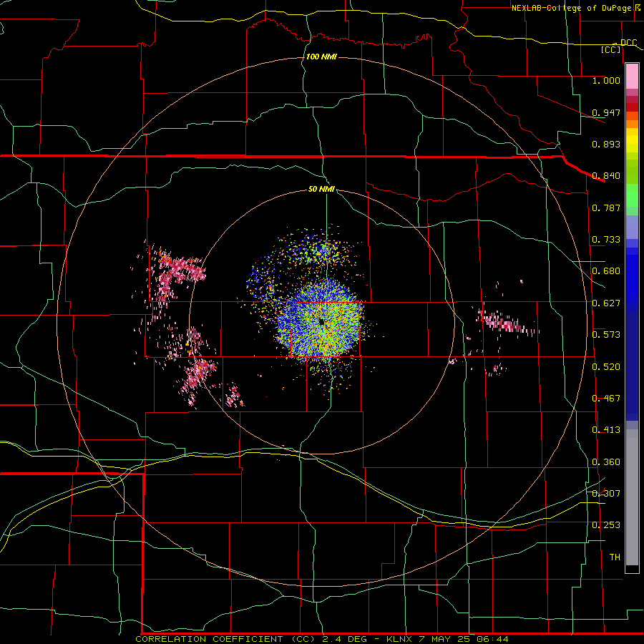Viewport: 644px width, 644px height.
Task: Click the 0.840 legend value
Action: point(606,176)
